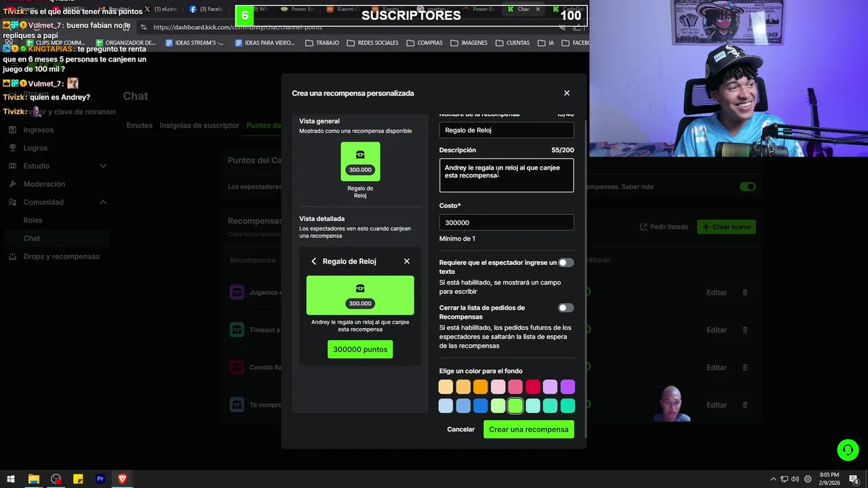Open Ingresos in the sidebar
This screenshot has height=488, width=868.
(39, 130)
